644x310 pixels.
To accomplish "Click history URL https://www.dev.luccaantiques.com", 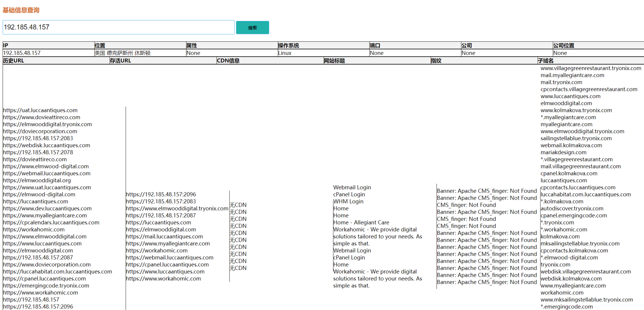I will click(x=47, y=208).
